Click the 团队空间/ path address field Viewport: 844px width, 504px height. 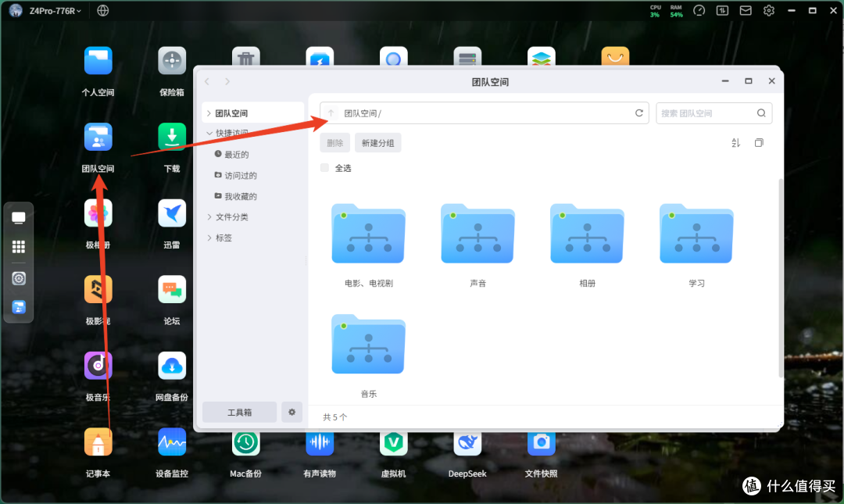point(485,113)
